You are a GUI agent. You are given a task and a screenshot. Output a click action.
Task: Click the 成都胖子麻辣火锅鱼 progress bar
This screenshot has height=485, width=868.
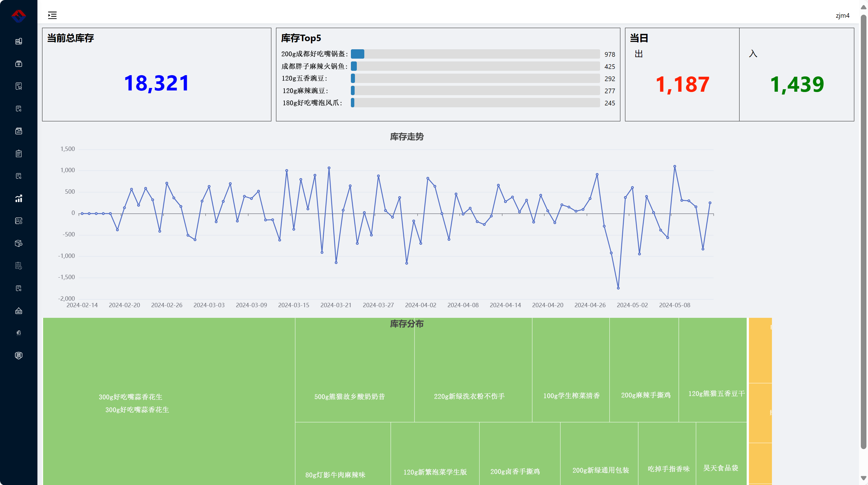[x=475, y=66]
